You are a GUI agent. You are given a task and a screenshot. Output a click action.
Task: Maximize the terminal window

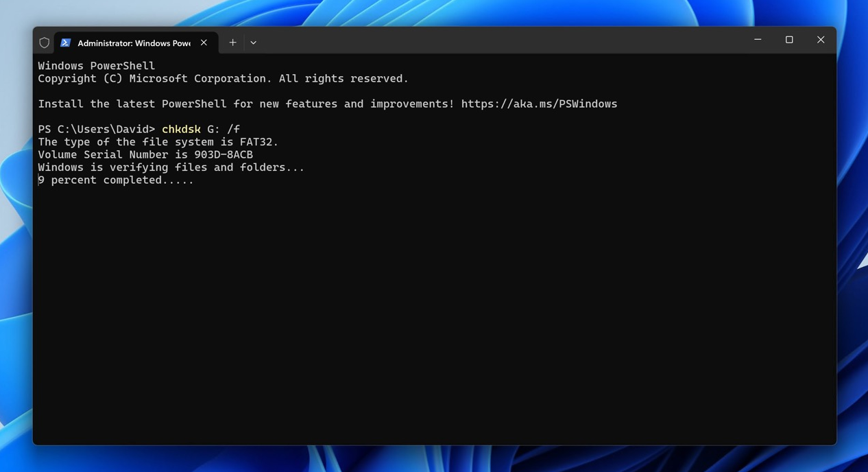tap(789, 40)
